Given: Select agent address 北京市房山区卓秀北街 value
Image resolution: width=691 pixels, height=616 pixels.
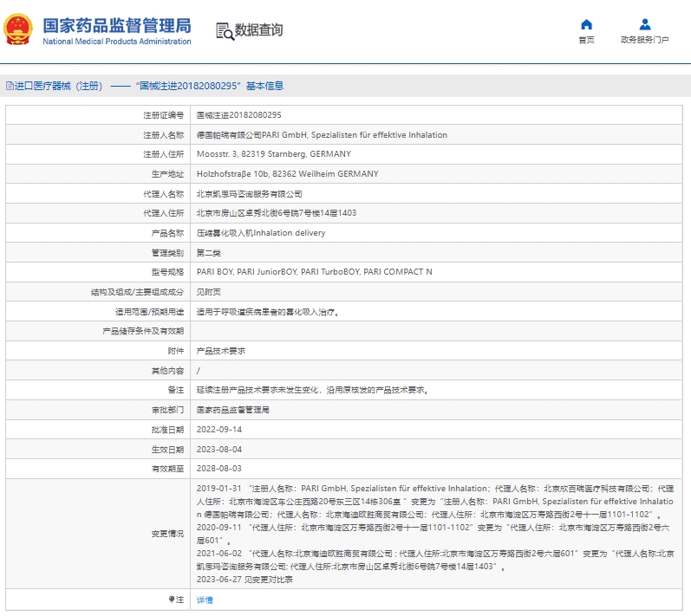Looking at the screenshot, I should (277, 213).
